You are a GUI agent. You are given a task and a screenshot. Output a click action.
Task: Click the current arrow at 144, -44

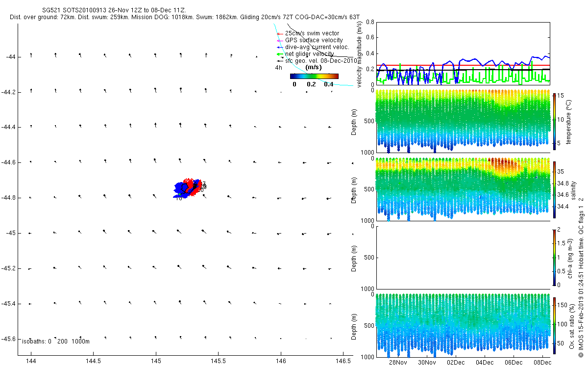pyautogui.click(x=31, y=55)
